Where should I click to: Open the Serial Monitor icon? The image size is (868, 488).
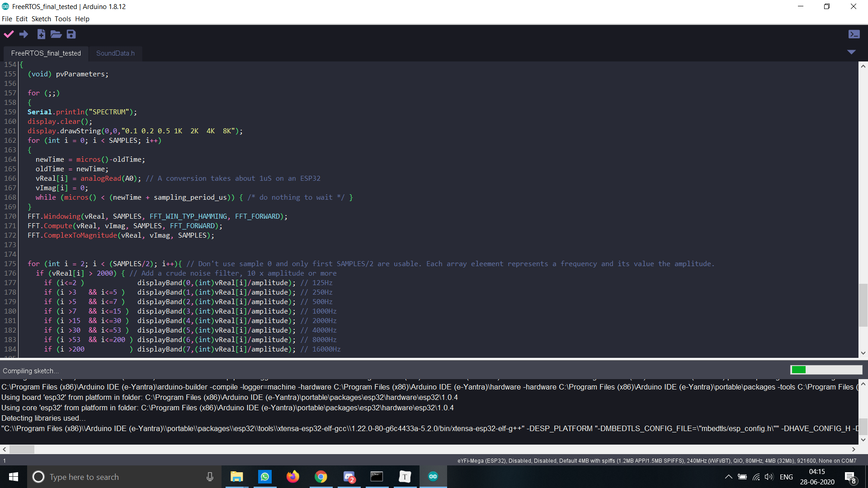[x=854, y=34]
